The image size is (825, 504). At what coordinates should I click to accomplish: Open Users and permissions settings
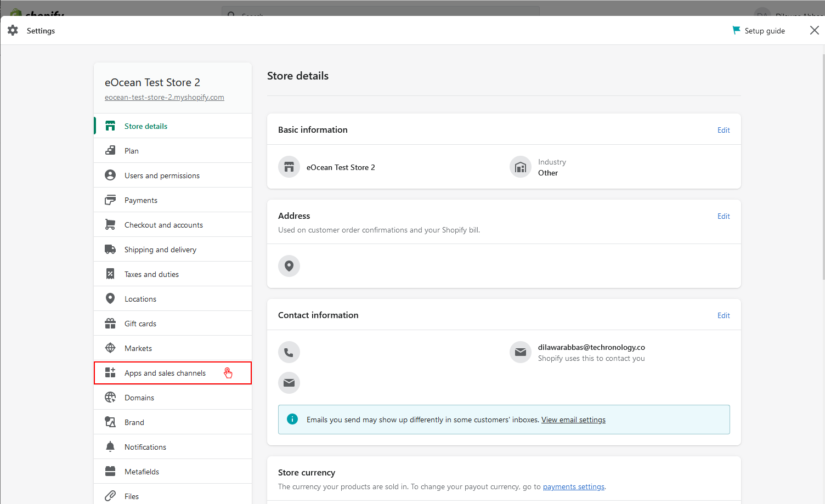[162, 175]
